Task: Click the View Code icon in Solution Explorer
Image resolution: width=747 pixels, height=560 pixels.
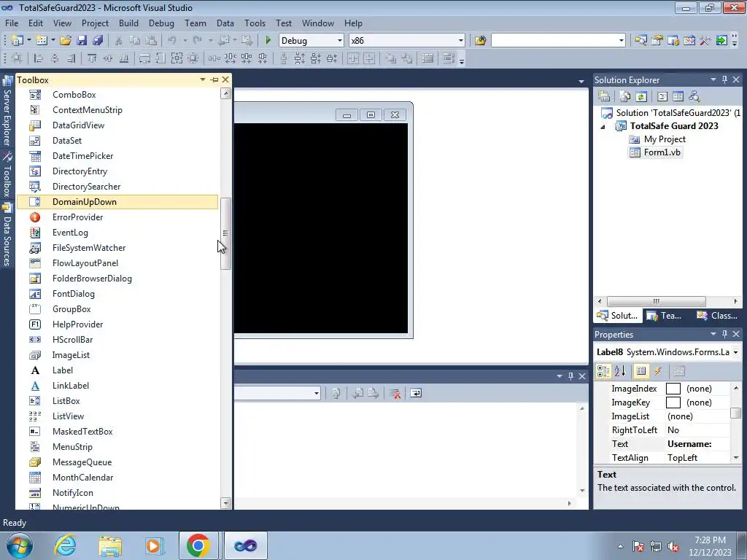Action: (x=662, y=97)
